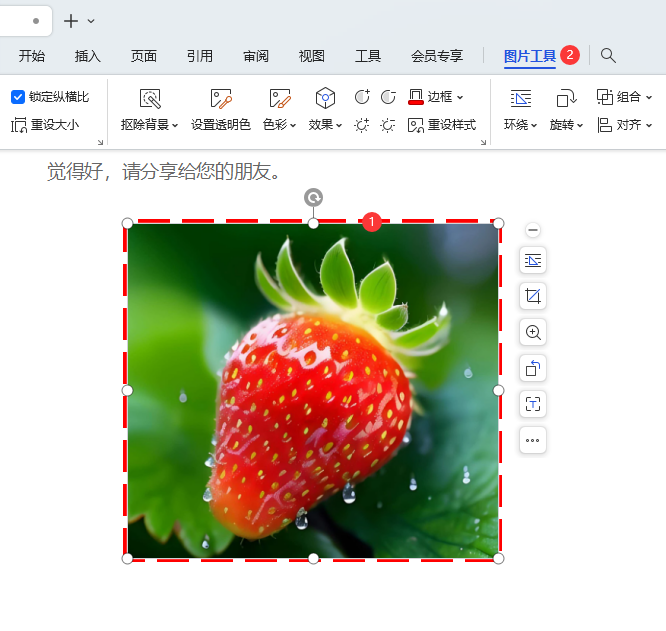The image size is (666, 631).
Task: Add a new document tab with plus
Action: (71, 21)
